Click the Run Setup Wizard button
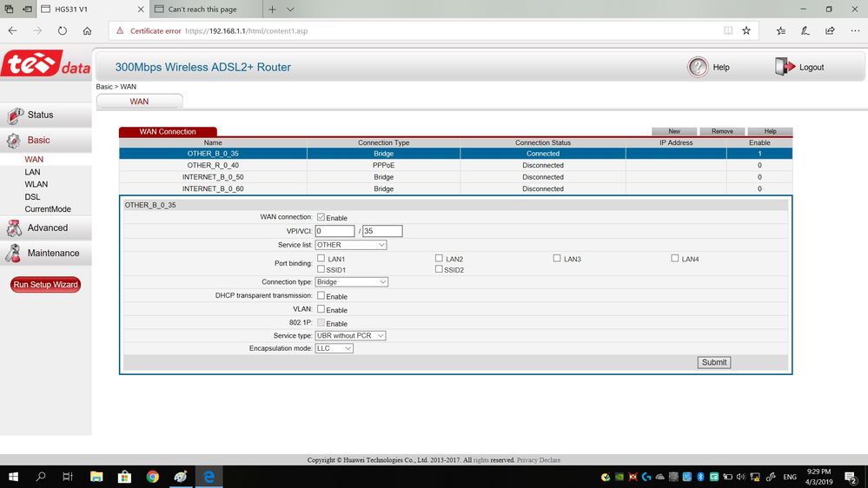This screenshot has height=488, width=868. [x=45, y=285]
